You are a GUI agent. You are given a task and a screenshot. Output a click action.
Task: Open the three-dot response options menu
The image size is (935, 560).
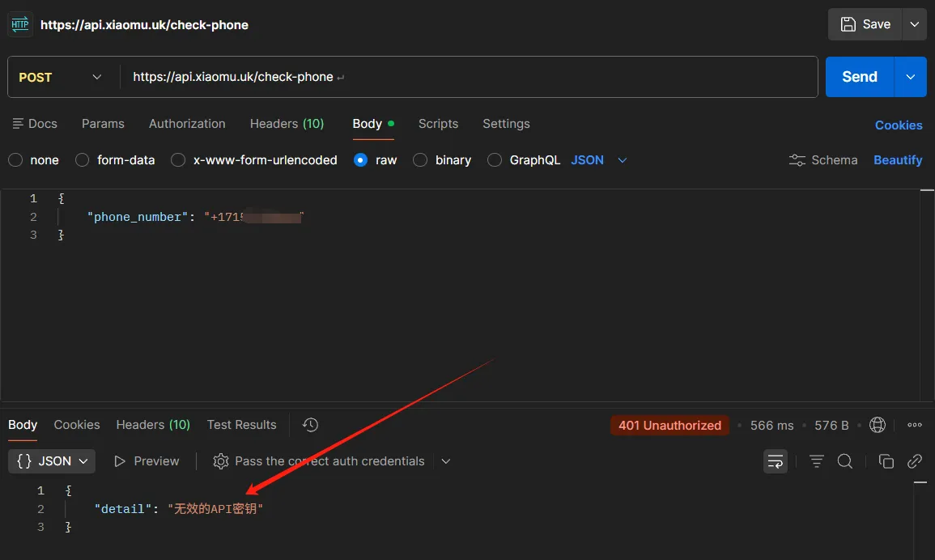pos(915,425)
